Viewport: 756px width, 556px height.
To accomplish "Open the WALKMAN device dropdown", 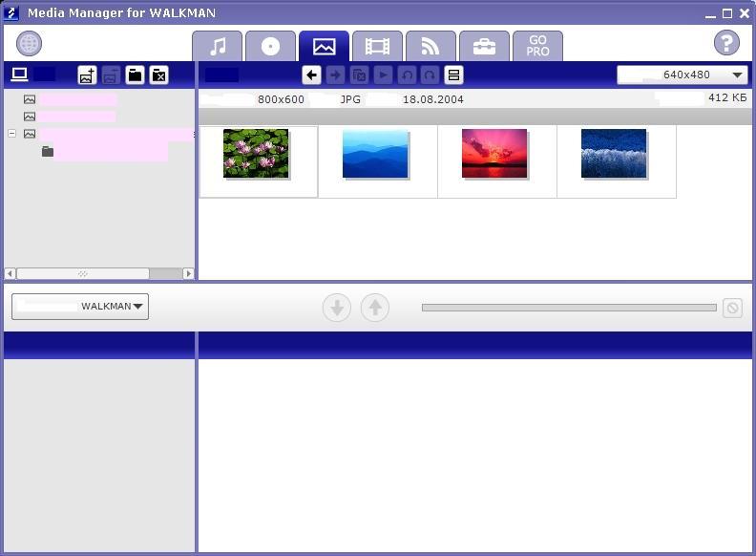I will point(80,307).
